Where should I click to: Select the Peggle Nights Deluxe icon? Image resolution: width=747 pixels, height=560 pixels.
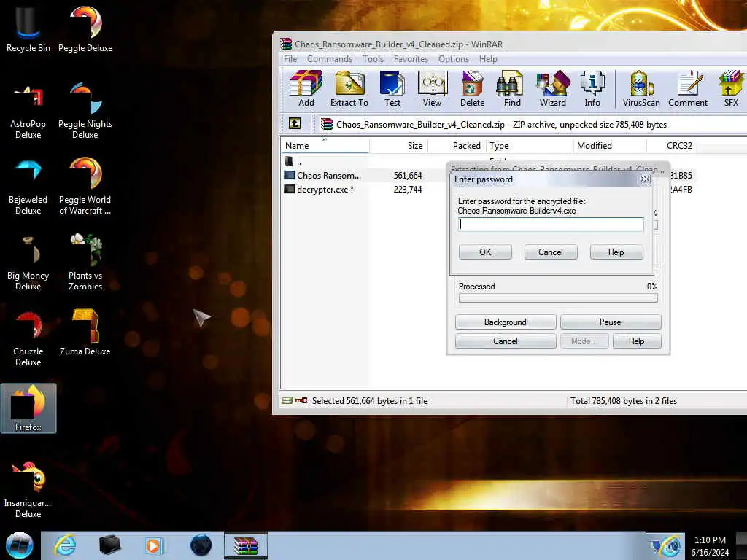85,111
